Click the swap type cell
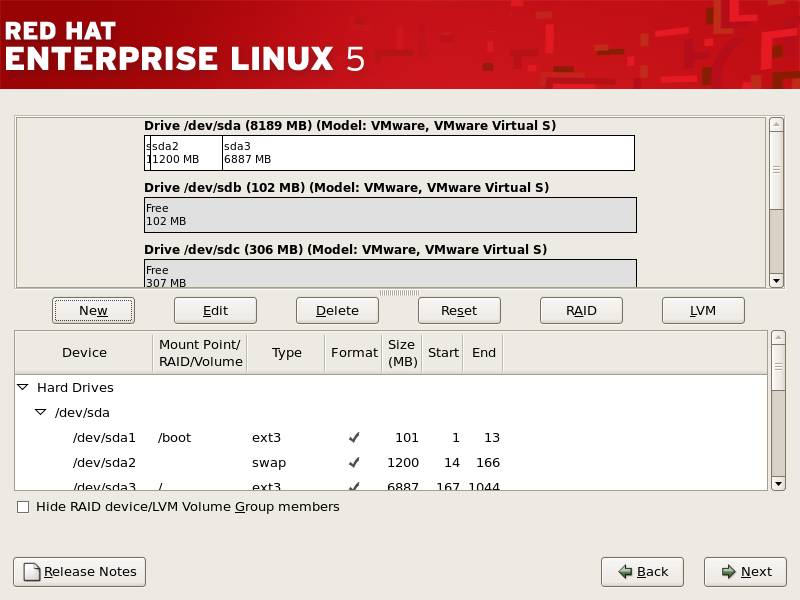 point(269,463)
